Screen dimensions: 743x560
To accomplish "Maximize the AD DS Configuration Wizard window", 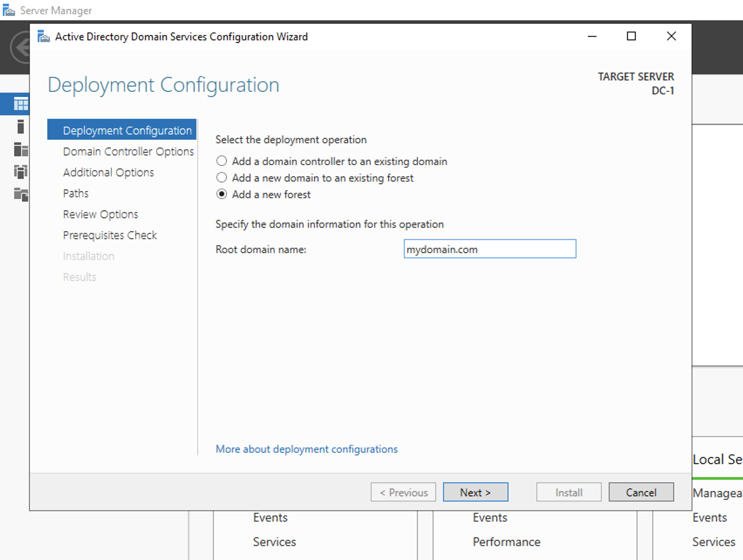I will (x=631, y=36).
